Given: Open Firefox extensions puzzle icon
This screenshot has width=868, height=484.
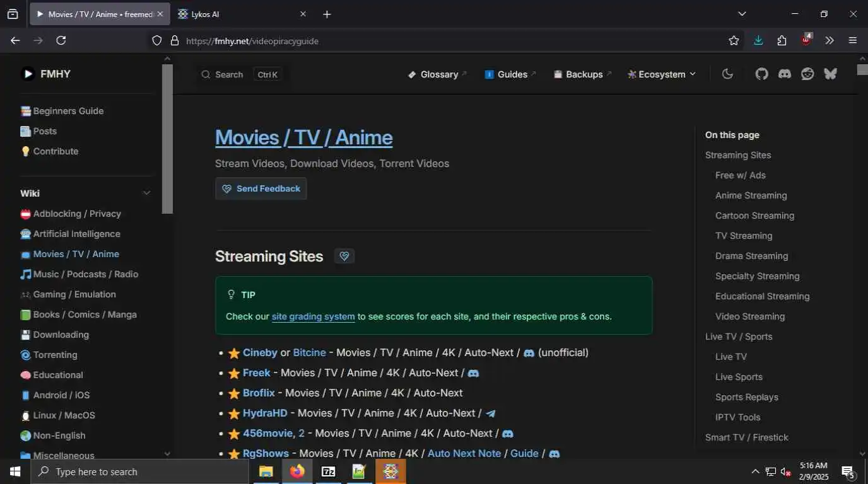Looking at the screenshot, I should (782, 40).
